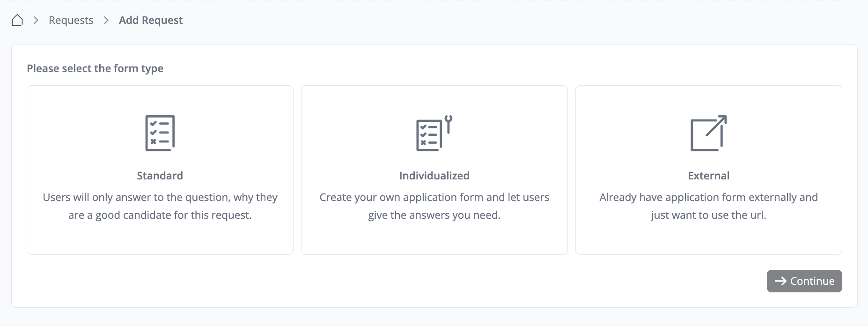
Task: Click the Standard card description text
Action: (x=160, y=206)
